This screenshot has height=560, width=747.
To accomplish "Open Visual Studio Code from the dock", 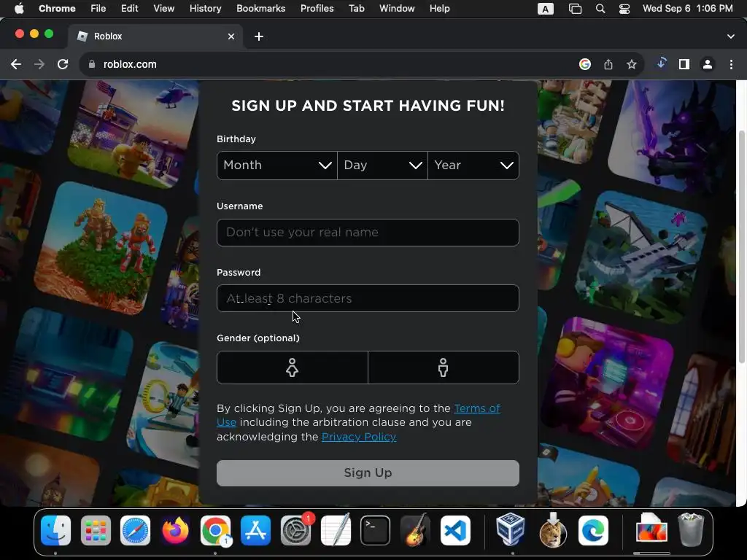I will pos(455,530).
